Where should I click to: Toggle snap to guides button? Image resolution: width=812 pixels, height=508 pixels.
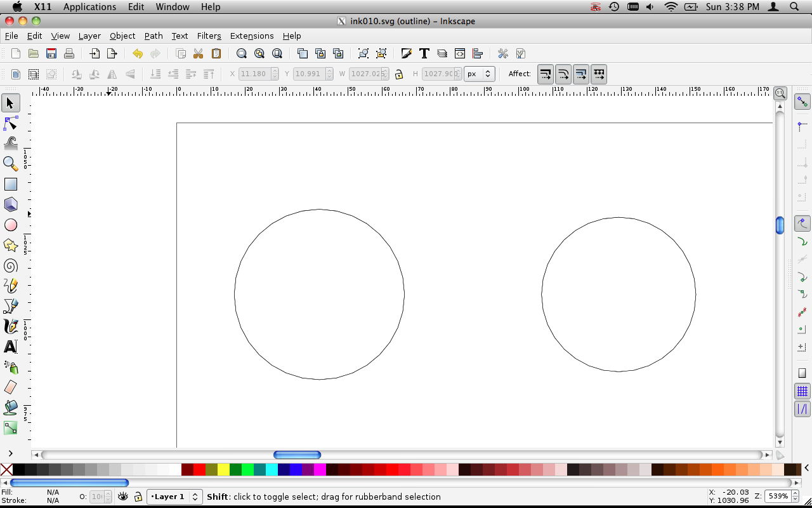802,409
